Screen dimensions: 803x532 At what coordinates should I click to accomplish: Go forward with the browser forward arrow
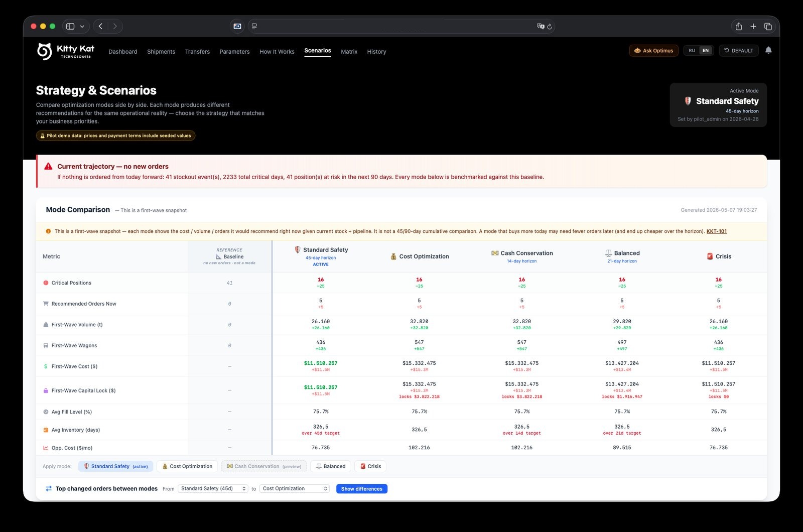(x=115, y=26)
